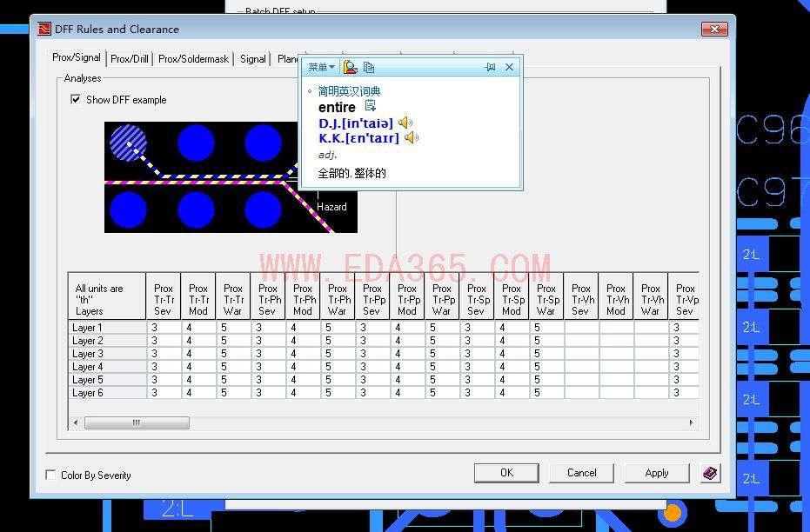Viewport: 810px width, 532px height.
Task: Click the dictionary popup user lookup icon
Action: pos(351,67)
